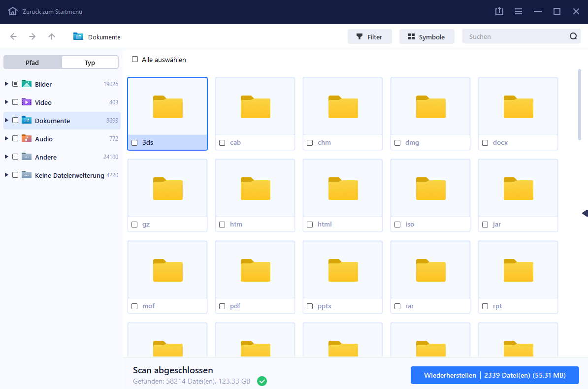Click the Keine Dateierweiterung folder icon
This screenshot has height=389, width=588.
tap(26, 175)
